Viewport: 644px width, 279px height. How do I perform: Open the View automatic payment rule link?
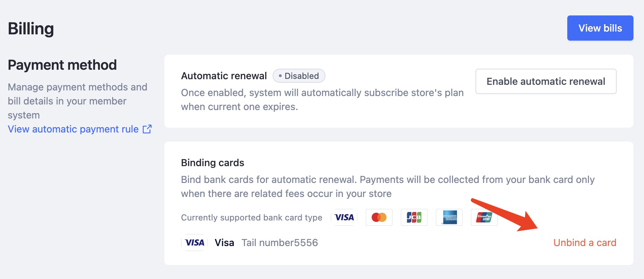pyautogui.click(x=73, y=129)
